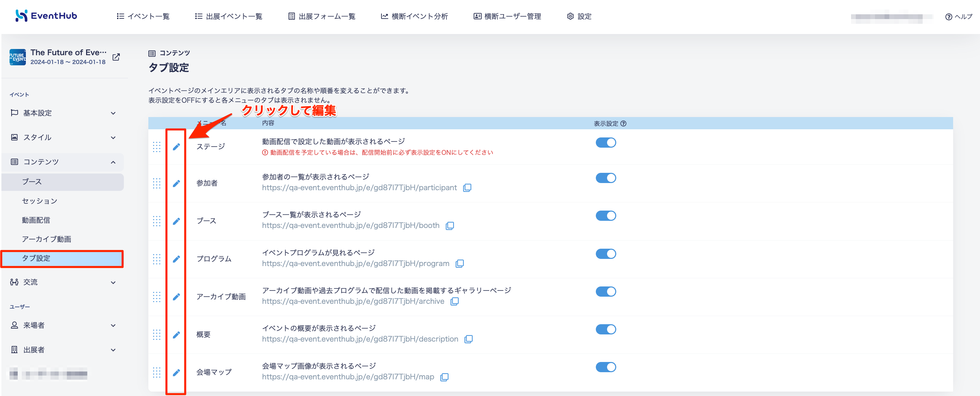
Task: Open 設定 in top navigation
Action: 579,16
